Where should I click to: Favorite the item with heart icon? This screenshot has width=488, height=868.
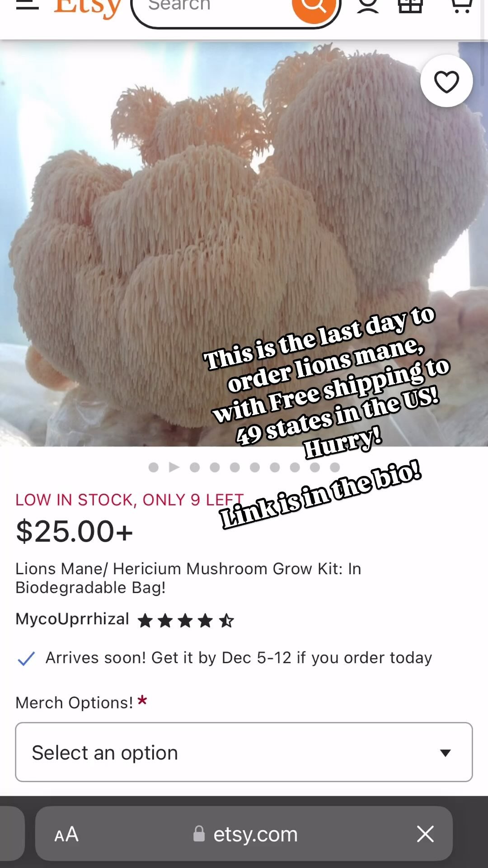446,81
